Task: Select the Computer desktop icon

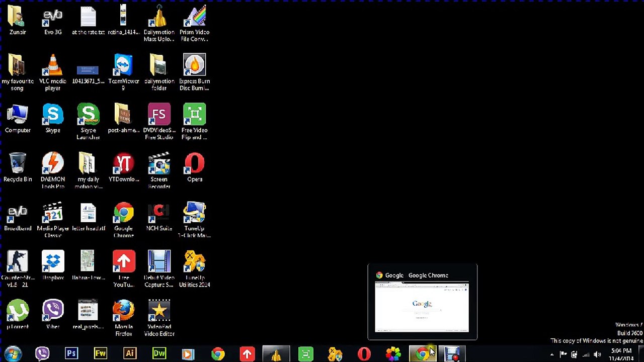Action: (x=18, y=119)
